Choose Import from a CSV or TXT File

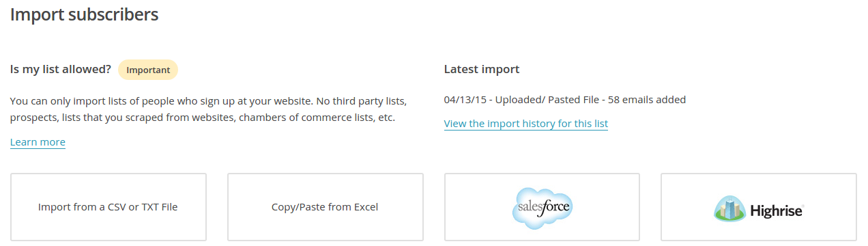108,207
